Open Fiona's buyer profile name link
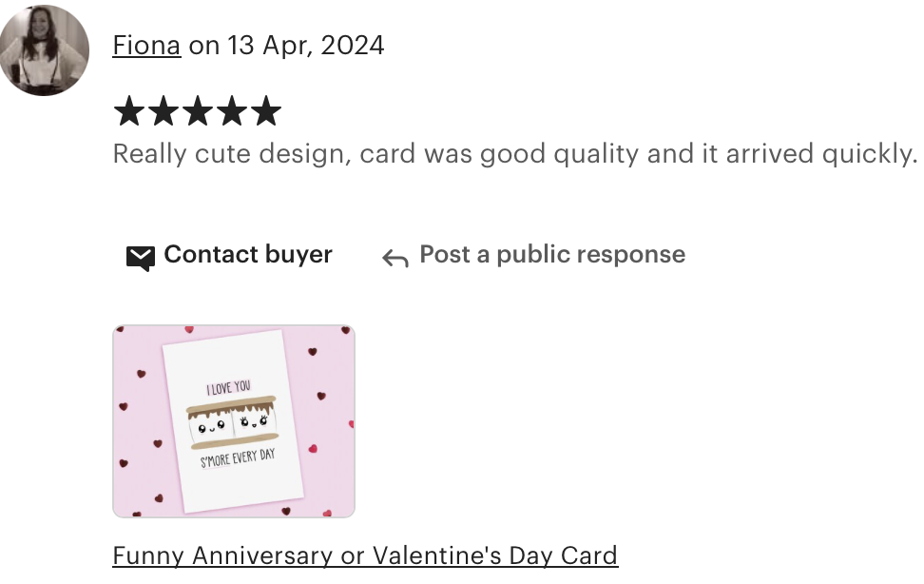This screenshot has width=924, height=584. tap(146, 46)
